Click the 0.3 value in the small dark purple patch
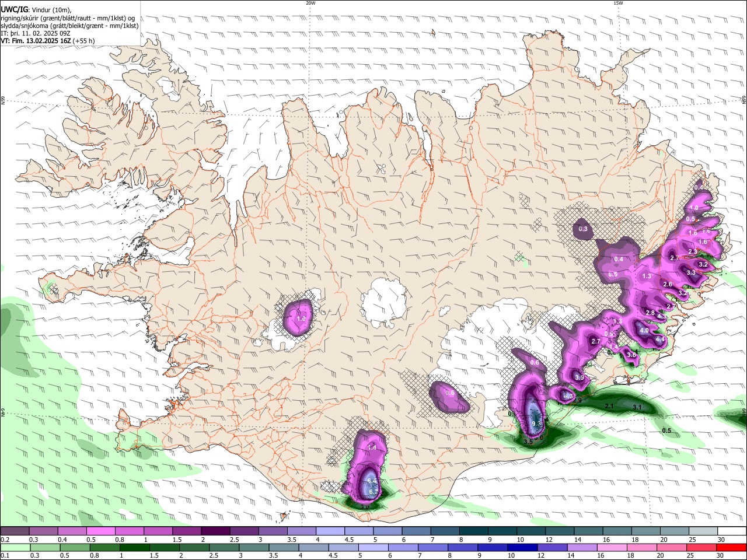 click(583, 229)
